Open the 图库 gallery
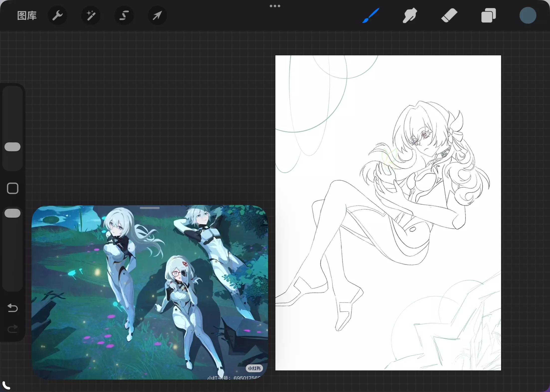The width and height of the screenshot is (550, 392). [27, 16]
